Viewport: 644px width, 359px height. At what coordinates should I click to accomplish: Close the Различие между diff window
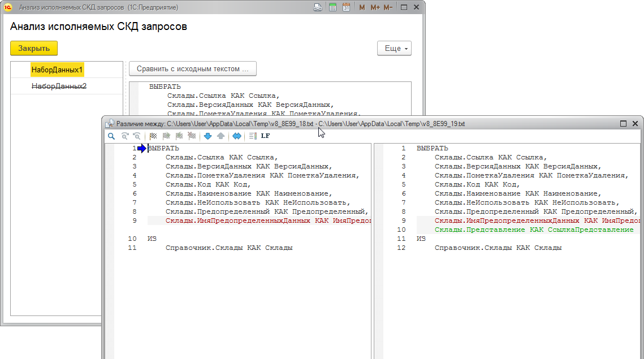pyautogui.click(x=635, y=124)
